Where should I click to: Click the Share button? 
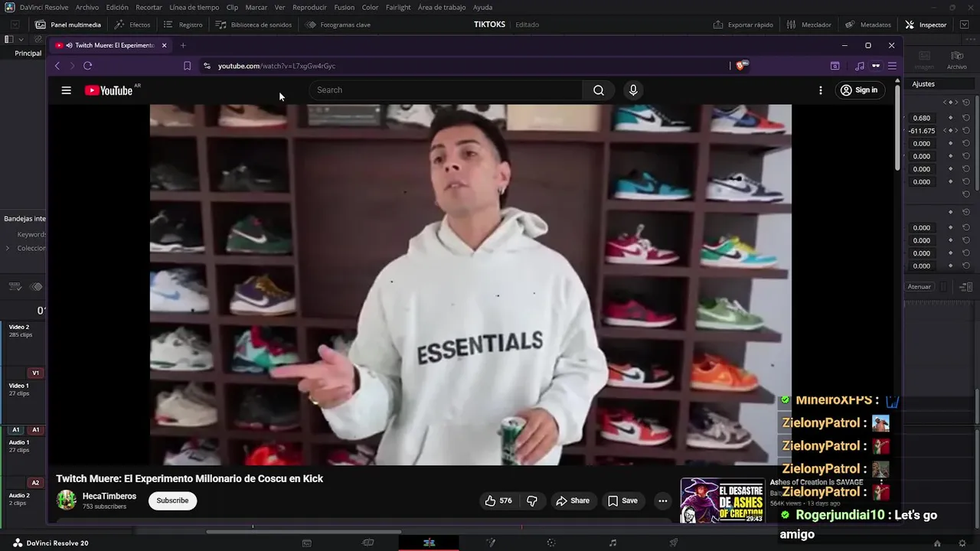tap(573, 500)
